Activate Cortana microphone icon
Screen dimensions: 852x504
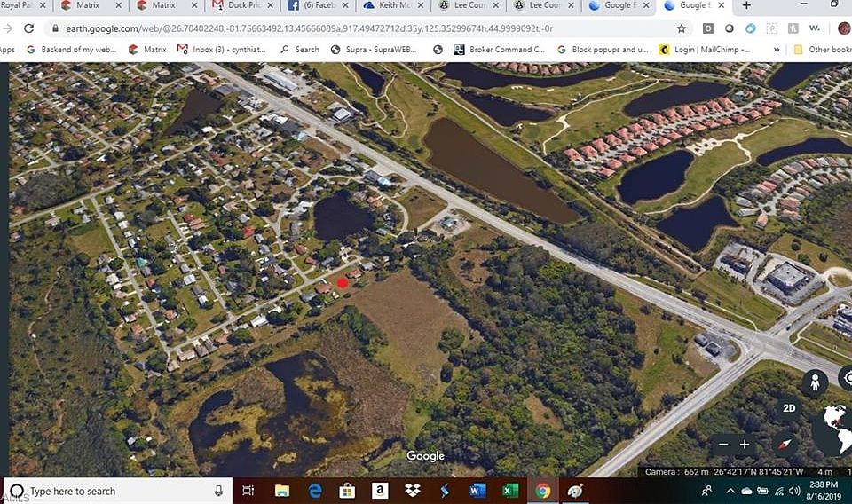pos(218,491)
